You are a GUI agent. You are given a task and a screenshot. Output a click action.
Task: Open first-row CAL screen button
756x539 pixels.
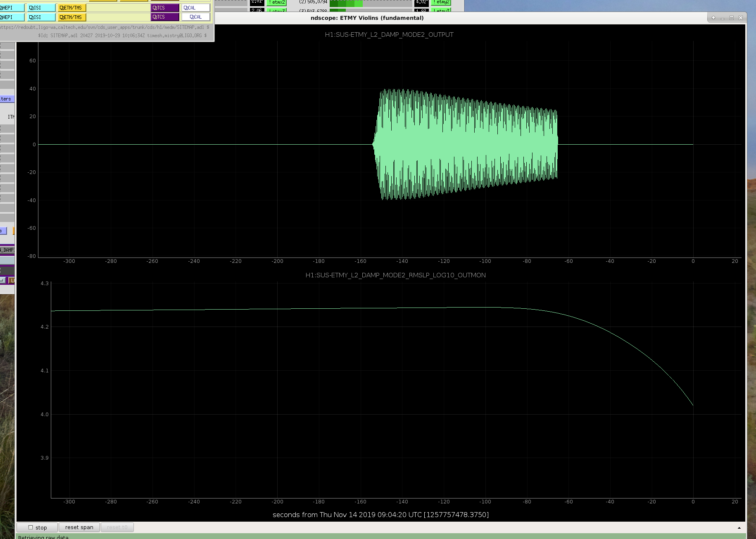pyautogui.click(x=195, y=8)
